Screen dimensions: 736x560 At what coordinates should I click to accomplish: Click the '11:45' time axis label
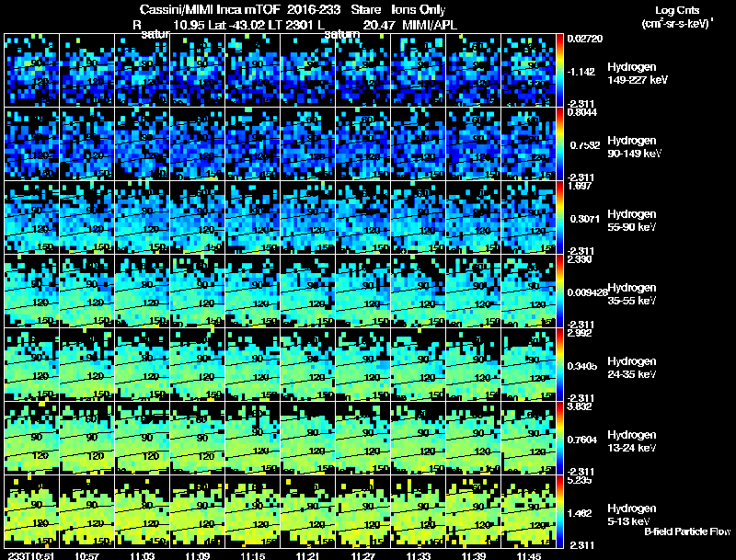tap(529, 555)
